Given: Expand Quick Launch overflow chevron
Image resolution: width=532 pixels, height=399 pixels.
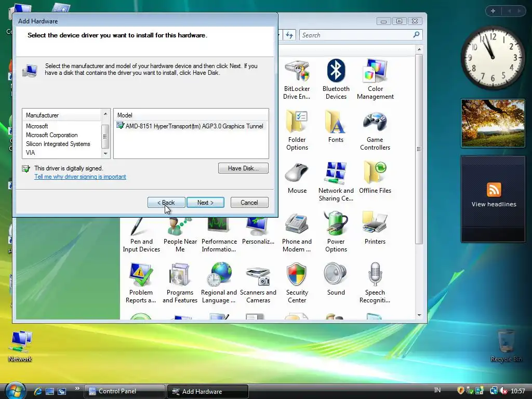Looking at the screenshot, I should pyautogui.click(x=77, y=389).
